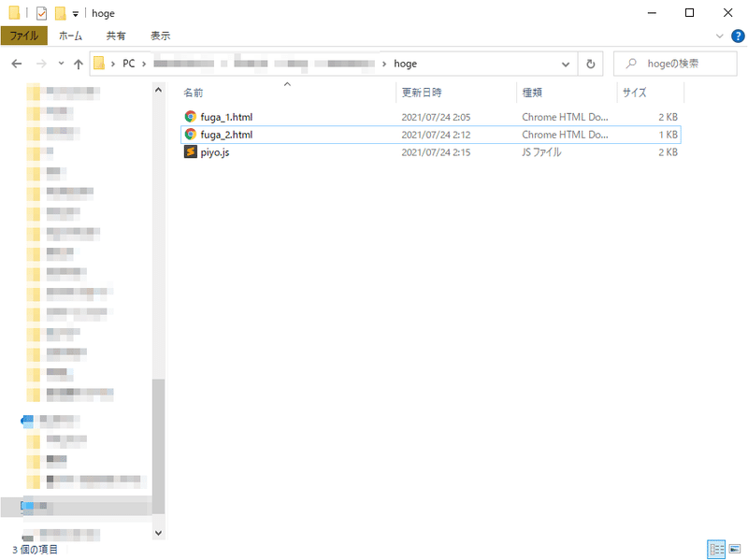The width and height of the screenshot is (748, 560).
Task: Open recent locations dropdown arrow
Action: click(x=61, y=63)
